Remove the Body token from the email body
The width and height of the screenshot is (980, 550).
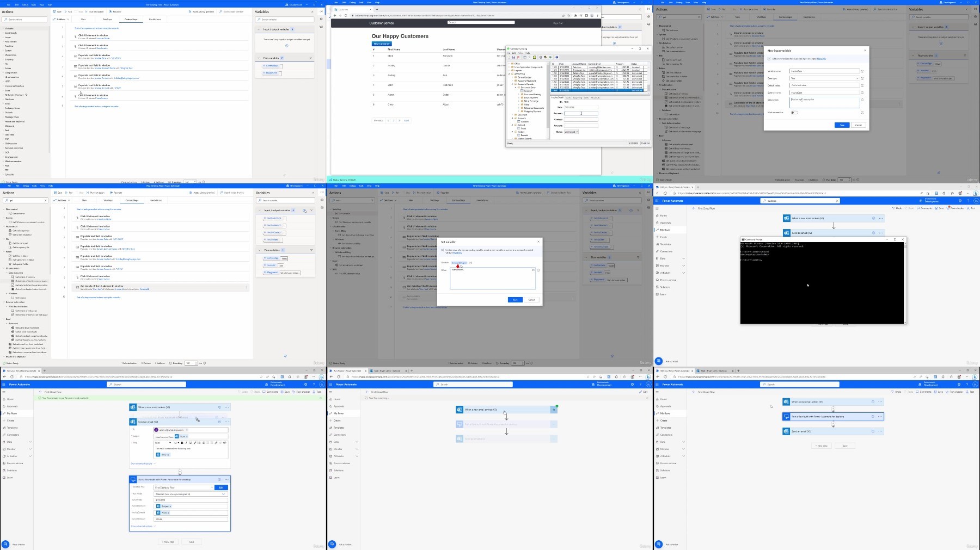[168, 455]
